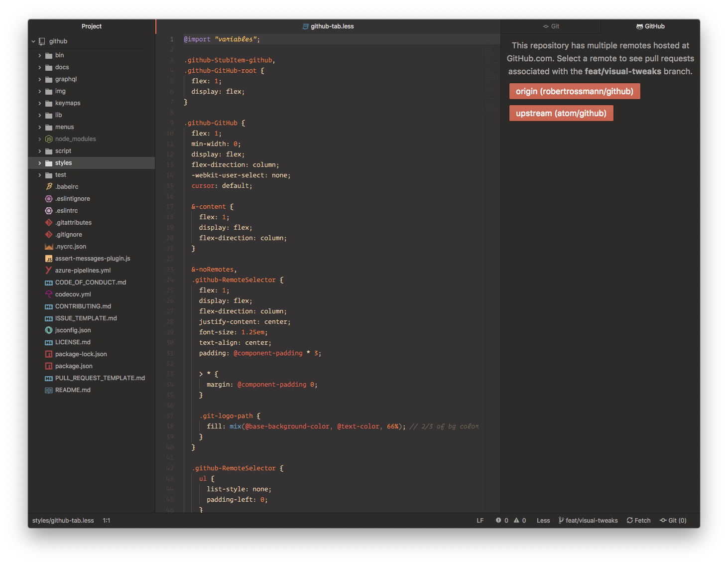Image resolution: width=728 pixels, height=565 pixels.
Task: Choose the origin (robertrossmann/github) remote
Action: point(575,91)
